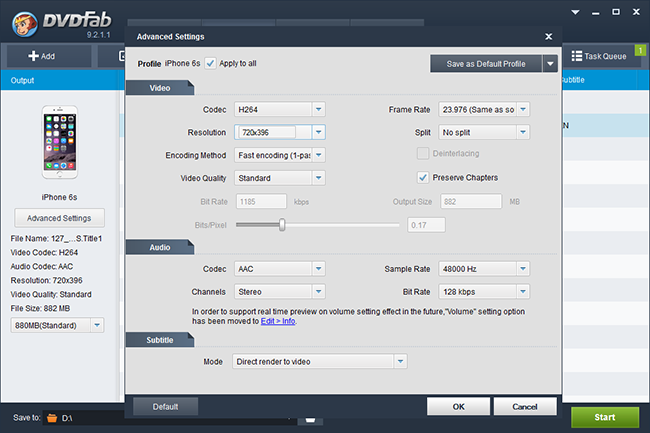
Task: Open the Edit > Info link
Action: pyautogui.click(x=278, y=321)
